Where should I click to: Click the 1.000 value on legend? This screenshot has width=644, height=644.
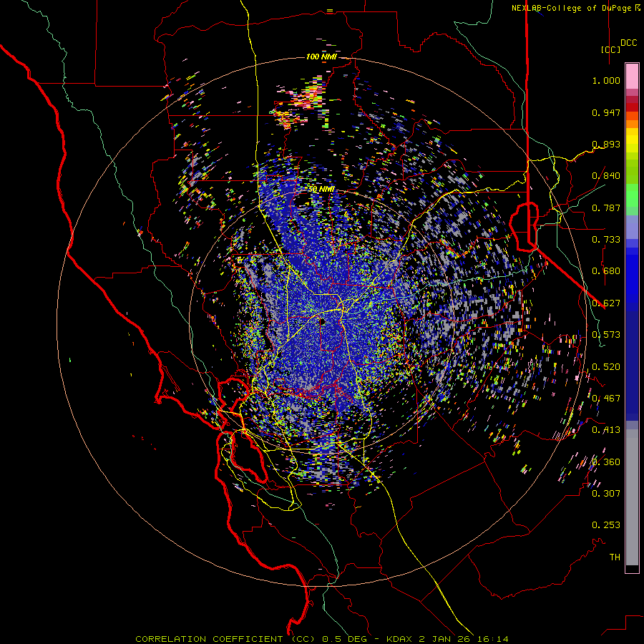click(606, 80)
